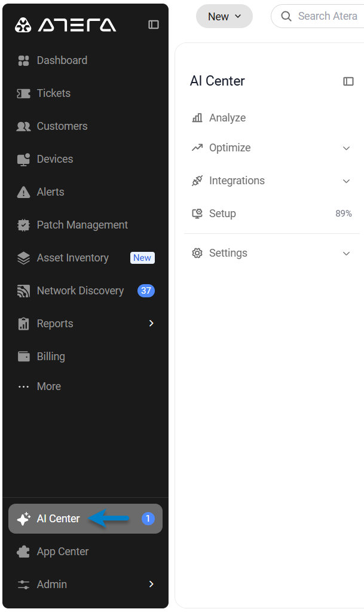
Task: Click the Alerts warning triangle icon
Action: click(23, 192)
